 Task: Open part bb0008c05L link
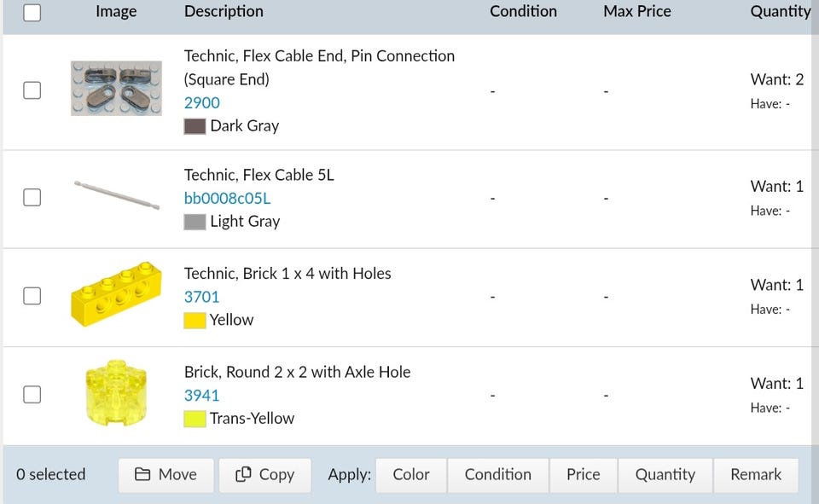[227, 198]
